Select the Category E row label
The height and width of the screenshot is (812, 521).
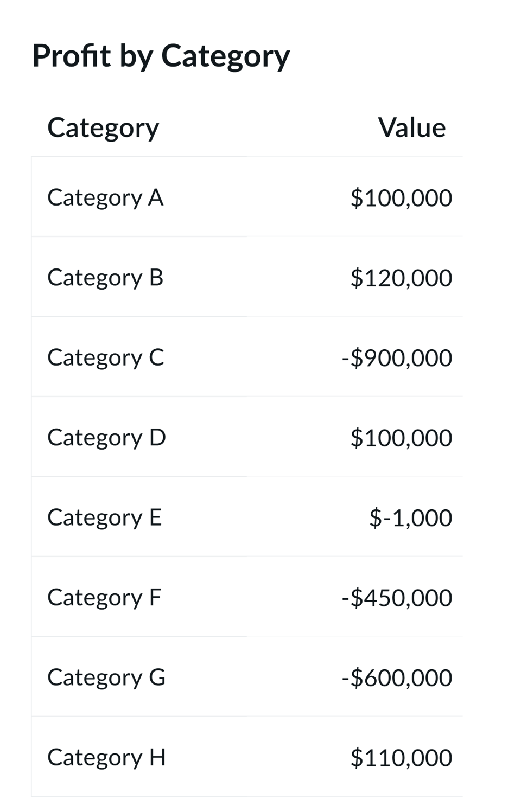[x=104, y=517]
